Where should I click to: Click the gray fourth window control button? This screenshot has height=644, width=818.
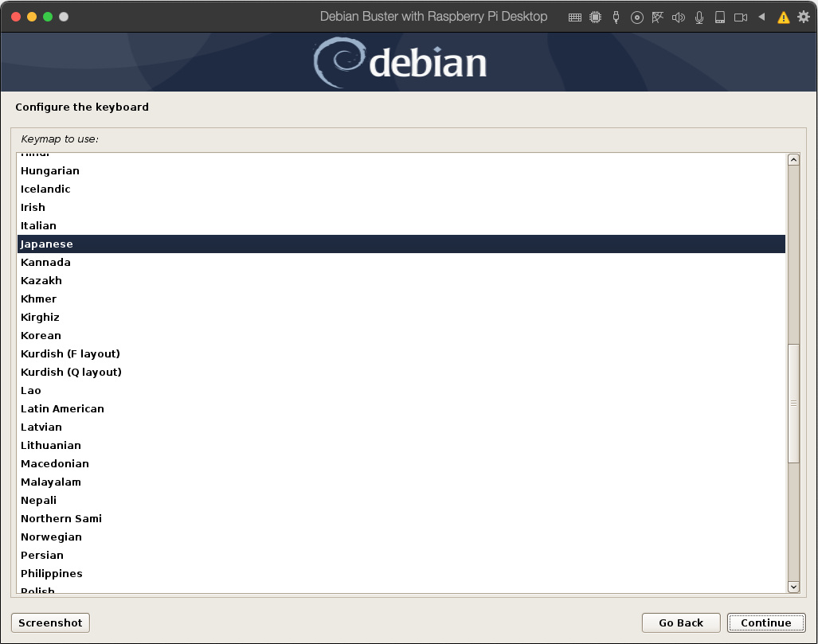[64, 17]
